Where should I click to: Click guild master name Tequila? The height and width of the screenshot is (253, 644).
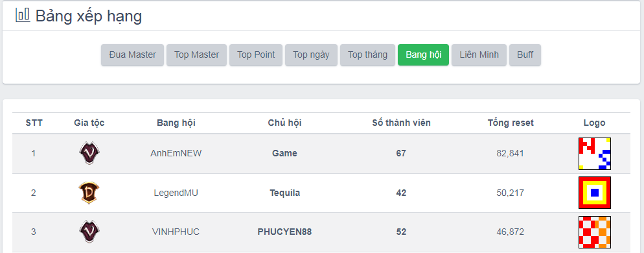click(x=284, y=193)
